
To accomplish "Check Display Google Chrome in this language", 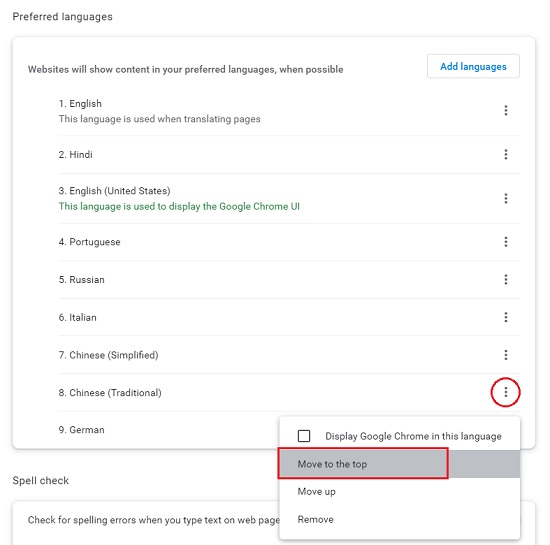I will (x=304, y=436).
